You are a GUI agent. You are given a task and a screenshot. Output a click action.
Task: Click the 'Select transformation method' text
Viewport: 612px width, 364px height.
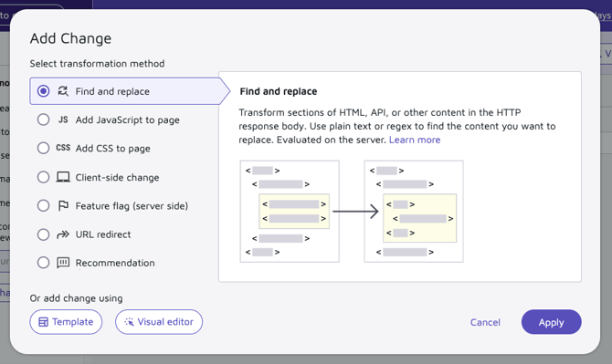click(97, 64)
